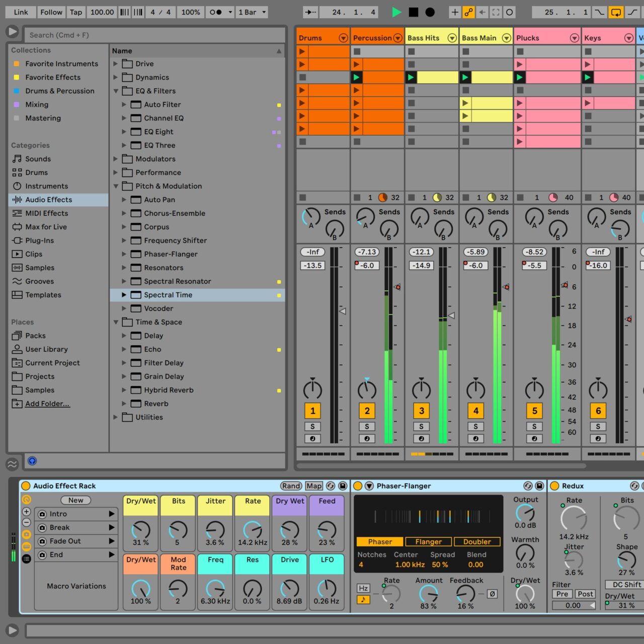Screen dimensions: 644x644
Task: Expand the Hybrid Reverb entry
Action: 124,390
